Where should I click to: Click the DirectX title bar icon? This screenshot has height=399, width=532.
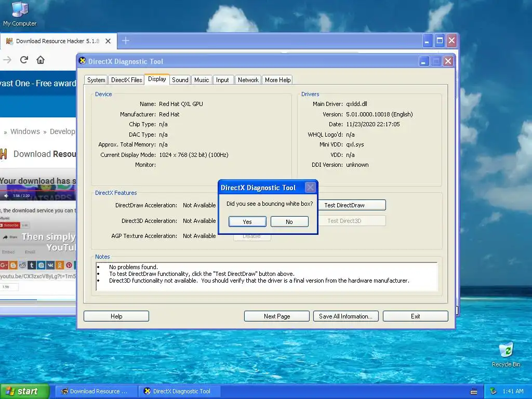click(83, 61)
